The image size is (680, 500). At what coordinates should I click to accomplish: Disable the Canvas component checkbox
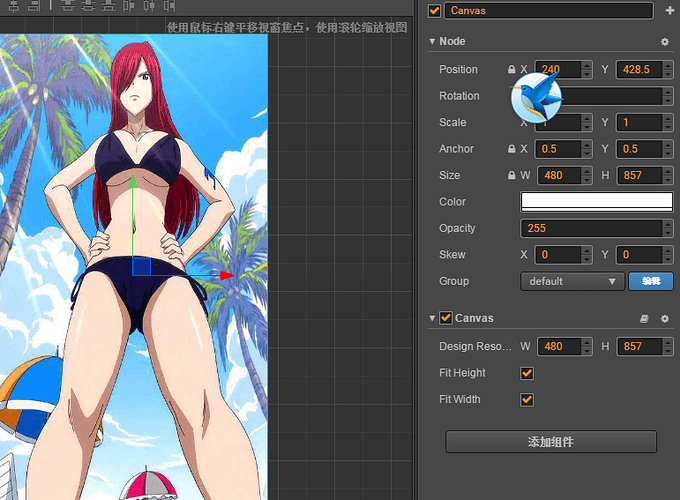point(445,318)
